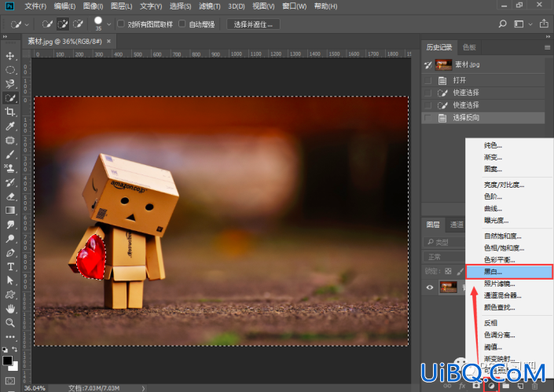Hide the layer using eye icon
554x392 pixels.
coord(430,287)
